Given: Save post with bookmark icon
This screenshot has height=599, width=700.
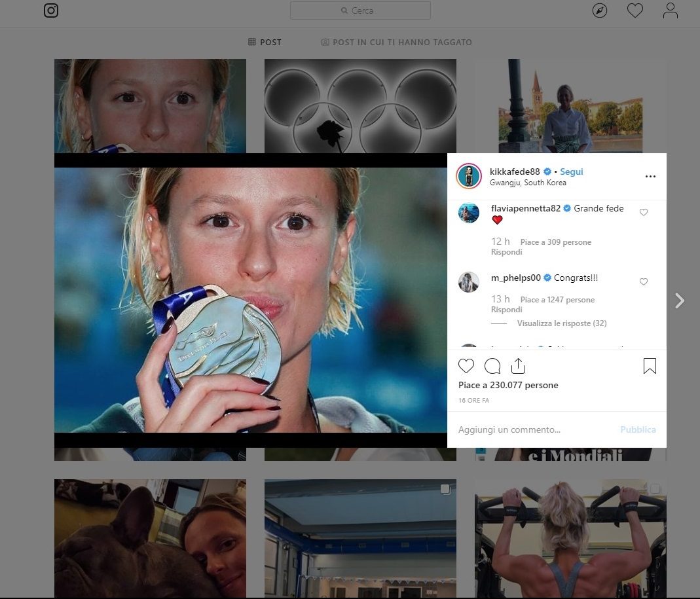Looking at the screenshot, I should [x=650, y=366].
